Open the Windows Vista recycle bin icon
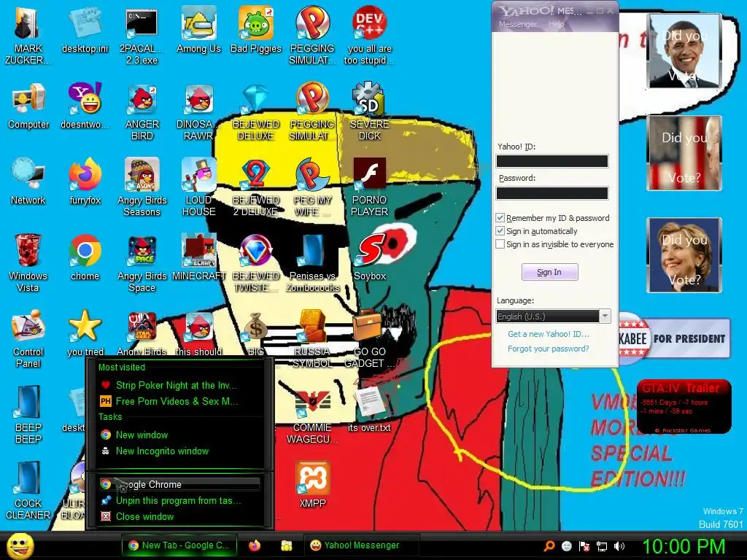This screenshot has width=747, height=560. coord(28,262)
